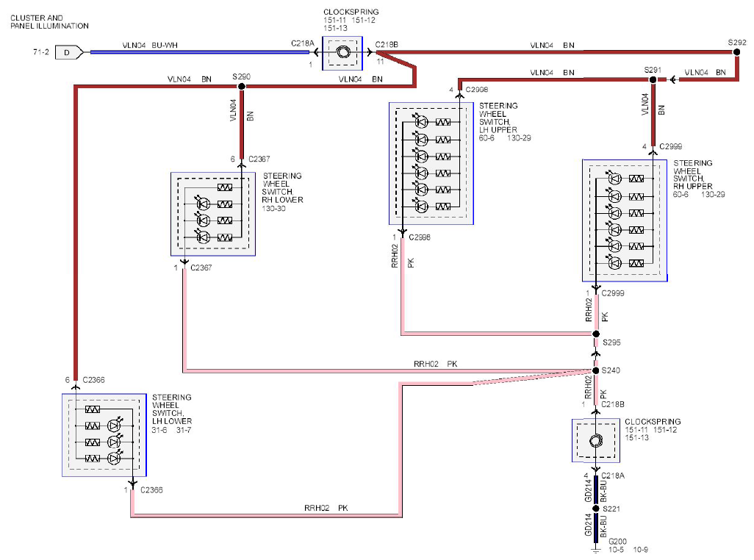The image size is (754, 560).
Task: Click the S291 splice node
Action: (x=653, y=79)
